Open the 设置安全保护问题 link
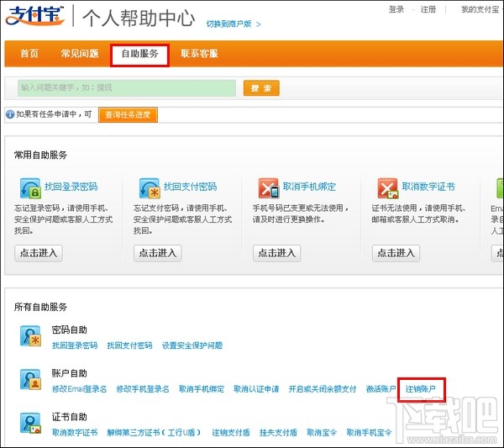The width and height of the screenshot is (504, 448). pyautogui.click(x=192, y=345)
